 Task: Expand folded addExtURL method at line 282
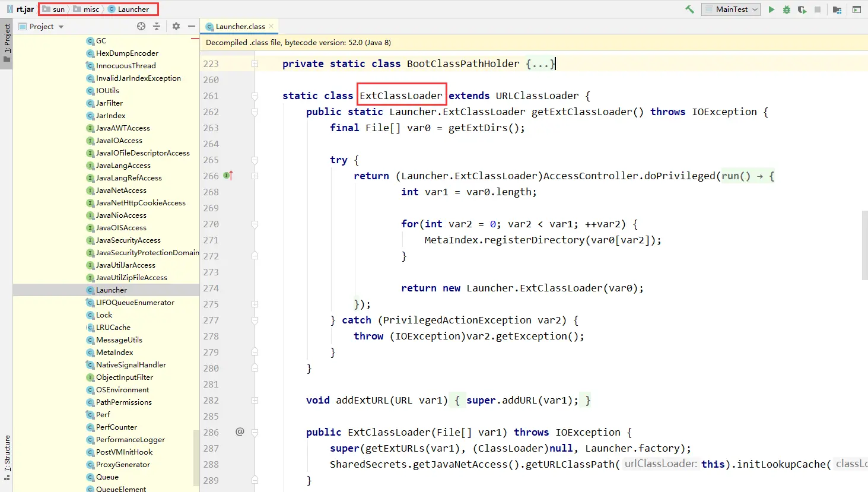pyautogui.click(x=255, y=400)
